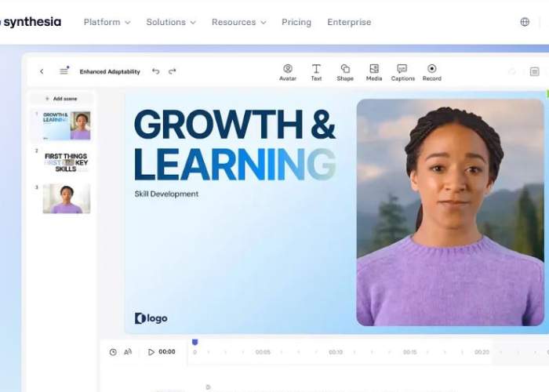This screenshot has width=549, height=392.
Task: Click the timeline playhead marker
Action: (x=195, y=343)
